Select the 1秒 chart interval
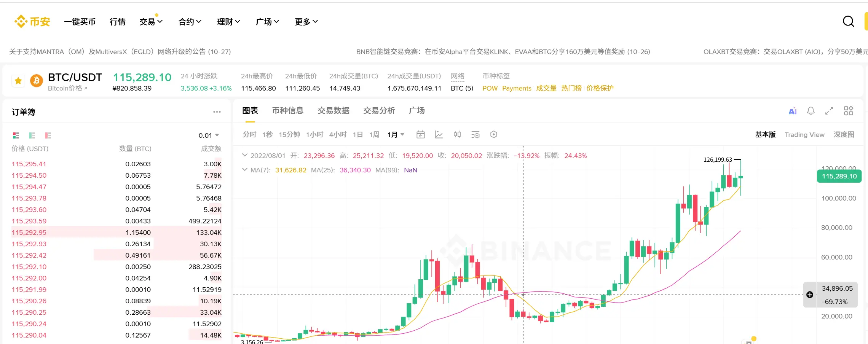 point(267,134)
